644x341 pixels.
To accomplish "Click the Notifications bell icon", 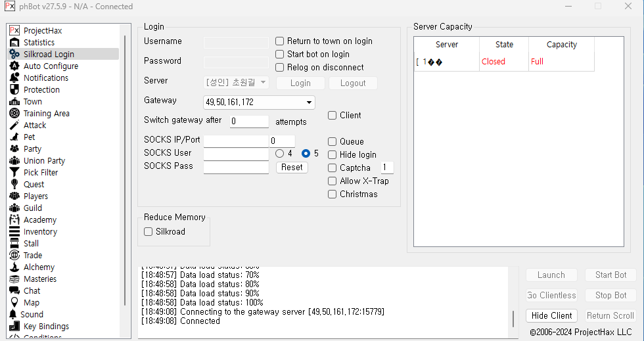I will tap(14, 78).
